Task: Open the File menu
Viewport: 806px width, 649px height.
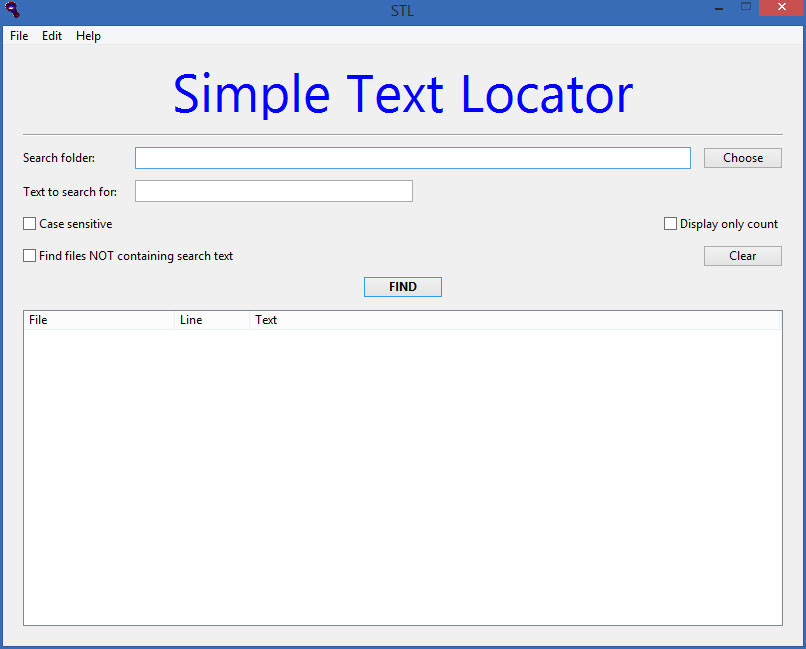Action: (19, 36)
